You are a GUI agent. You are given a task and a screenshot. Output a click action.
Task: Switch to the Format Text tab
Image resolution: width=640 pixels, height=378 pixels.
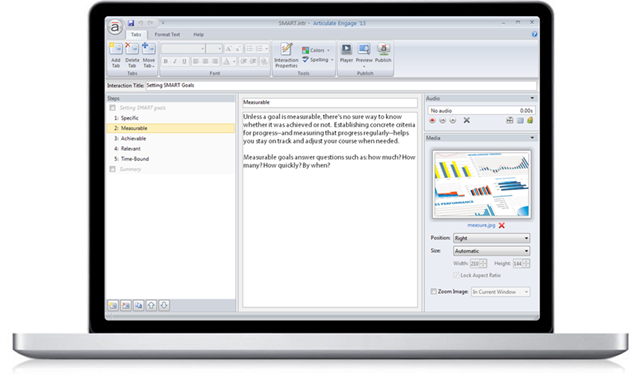[167, 35]
